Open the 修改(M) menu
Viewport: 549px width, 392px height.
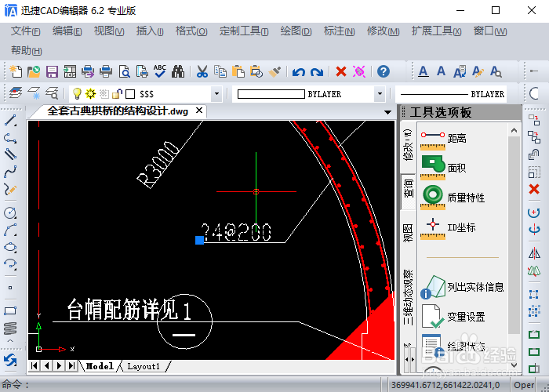[383, 31]
